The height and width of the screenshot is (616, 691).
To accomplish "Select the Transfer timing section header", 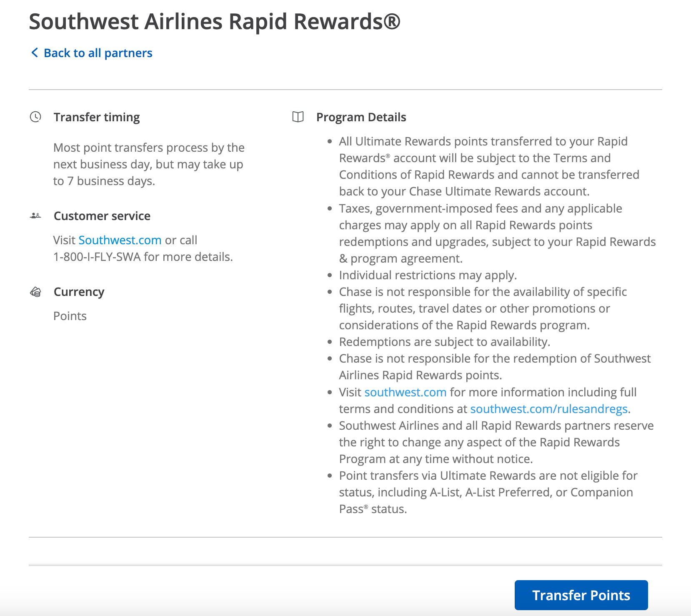I will click(97, 117).
